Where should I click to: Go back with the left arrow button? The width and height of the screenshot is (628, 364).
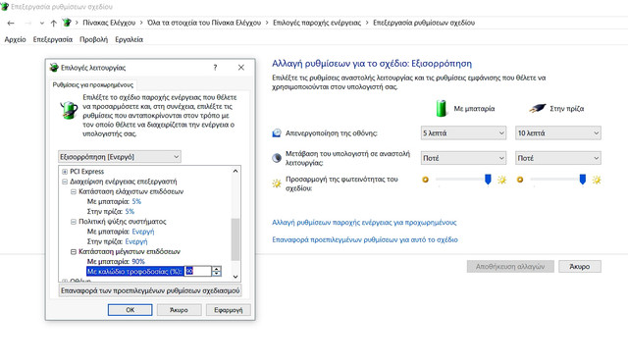(x=11, y=24)
